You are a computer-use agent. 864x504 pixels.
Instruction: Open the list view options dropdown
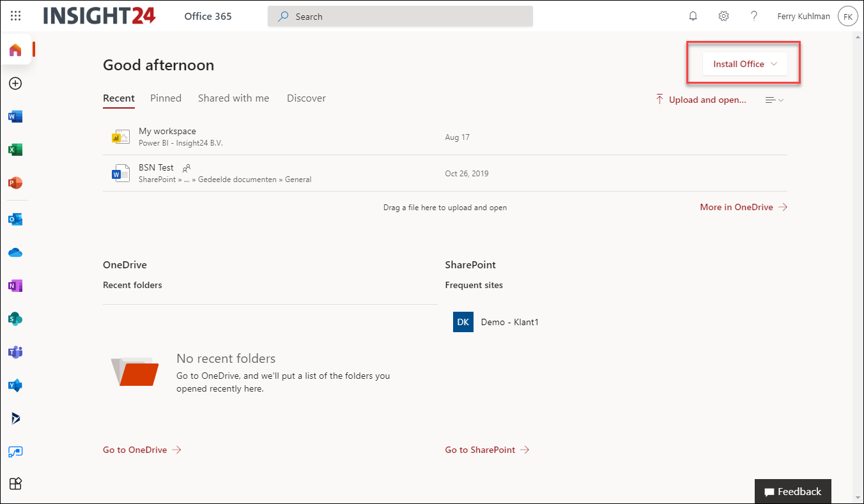(775, 100)
